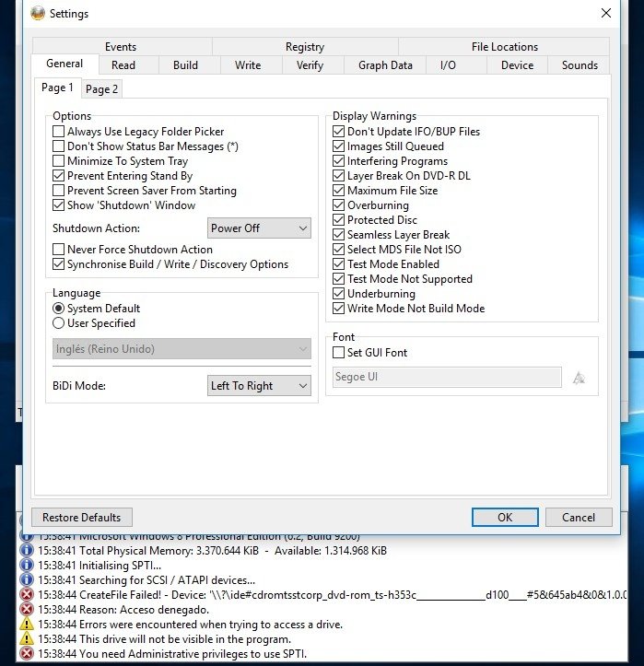The width and height of the screenshot is (644, 666).
Task: Click the Segoe UI font field
Action: 447,377
